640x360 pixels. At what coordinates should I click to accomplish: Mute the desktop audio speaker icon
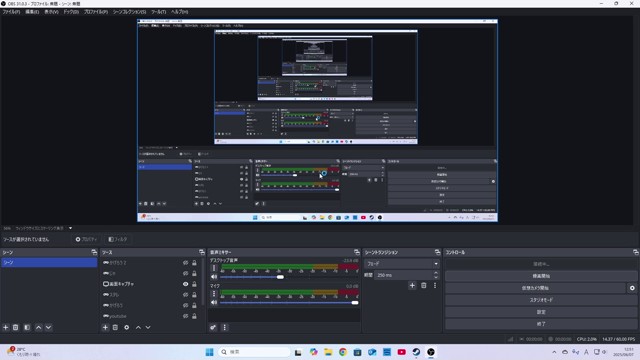click(x=214, y=277)
